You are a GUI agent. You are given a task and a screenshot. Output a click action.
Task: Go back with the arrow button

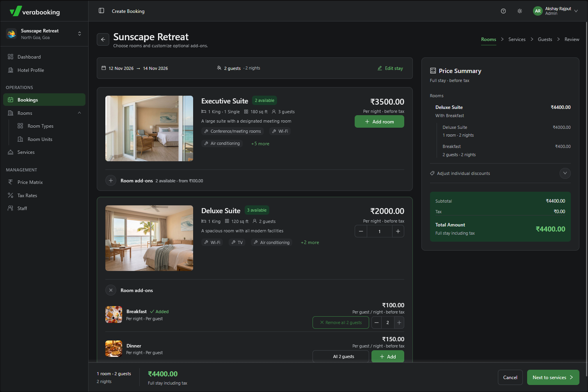point(103,39)
